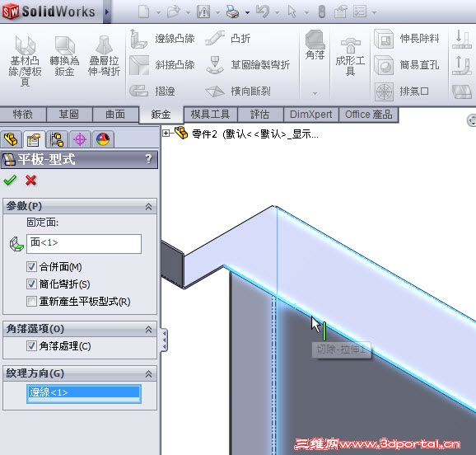The image size is (476, 455).
Task: Click the panel collapse handle arrows
Action: pos(164,340)
